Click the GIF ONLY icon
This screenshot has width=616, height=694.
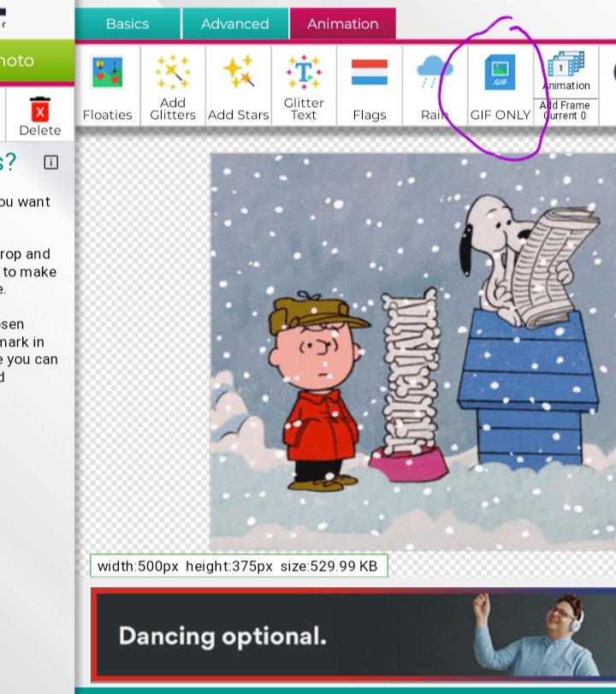pos(500,86)
